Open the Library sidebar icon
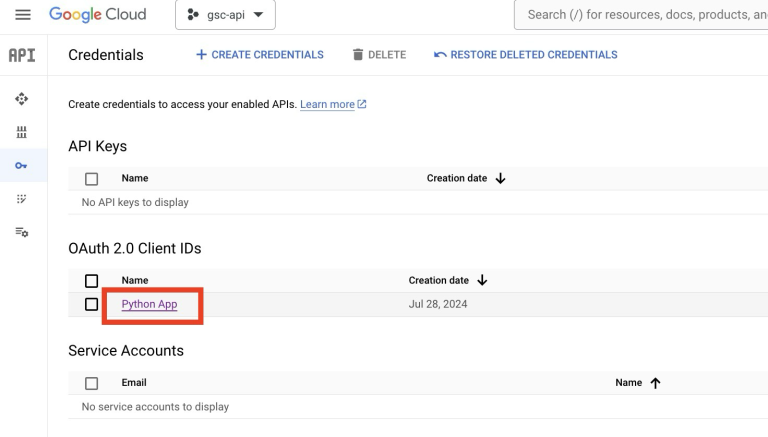 [22, 132]
